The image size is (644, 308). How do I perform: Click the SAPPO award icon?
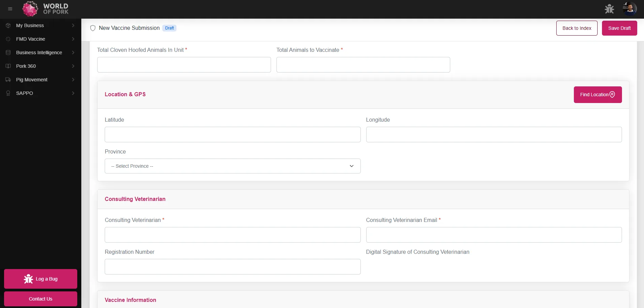[x=8, y=93]
